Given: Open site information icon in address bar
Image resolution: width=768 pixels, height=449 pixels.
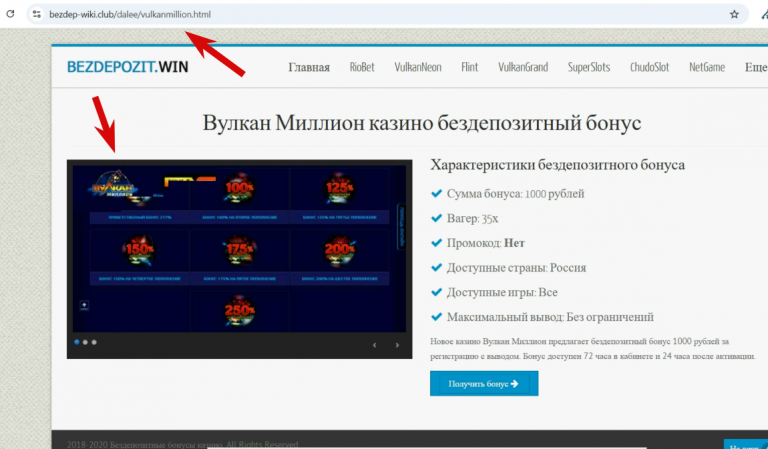Looking at the screenshot, I should coord(36,14).
